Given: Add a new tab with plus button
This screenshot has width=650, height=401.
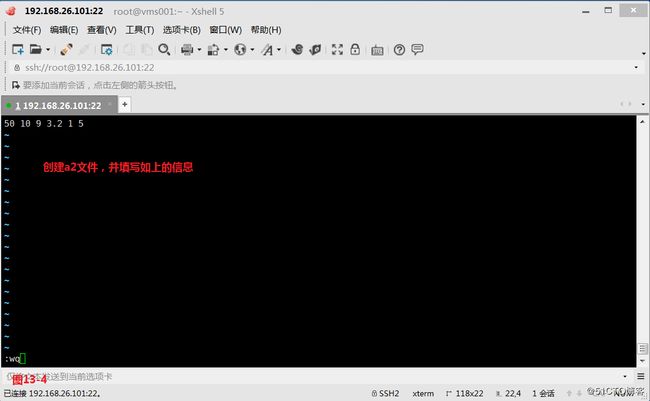Looking at the screenshot, I should (124, 105).
